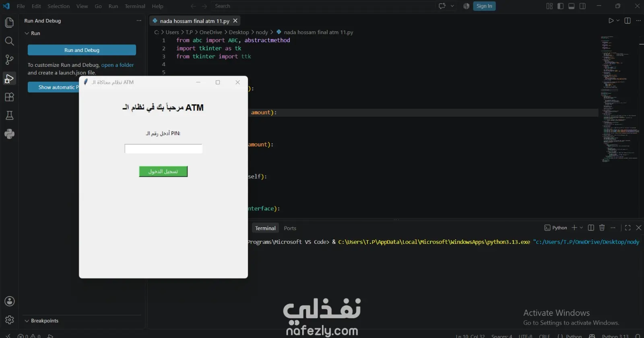Open the Python extension view
Image resolution: width=644 pixels, height=338 pixels.
pos(9,134)
